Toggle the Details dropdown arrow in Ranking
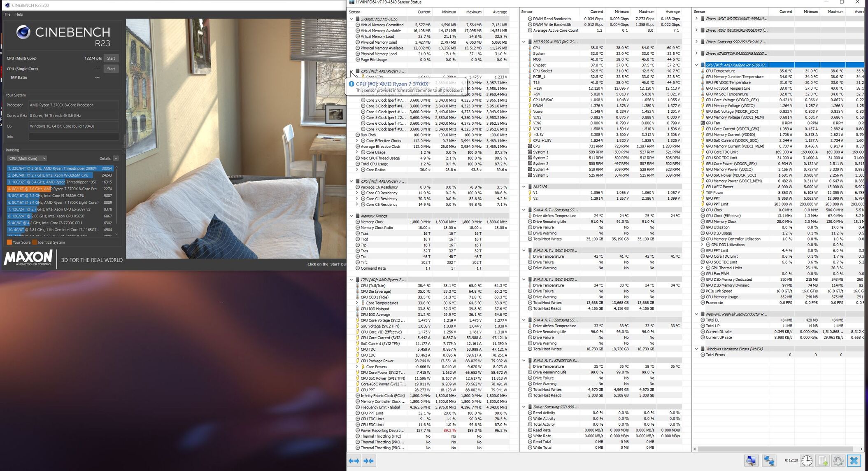The width and height of the screenshot is (868, 471). (116, 159)
